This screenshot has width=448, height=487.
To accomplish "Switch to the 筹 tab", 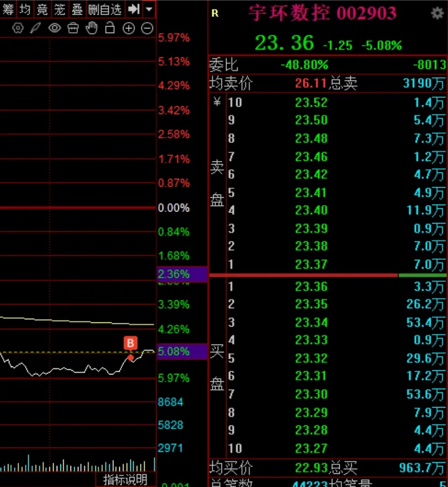I will 8,9.
